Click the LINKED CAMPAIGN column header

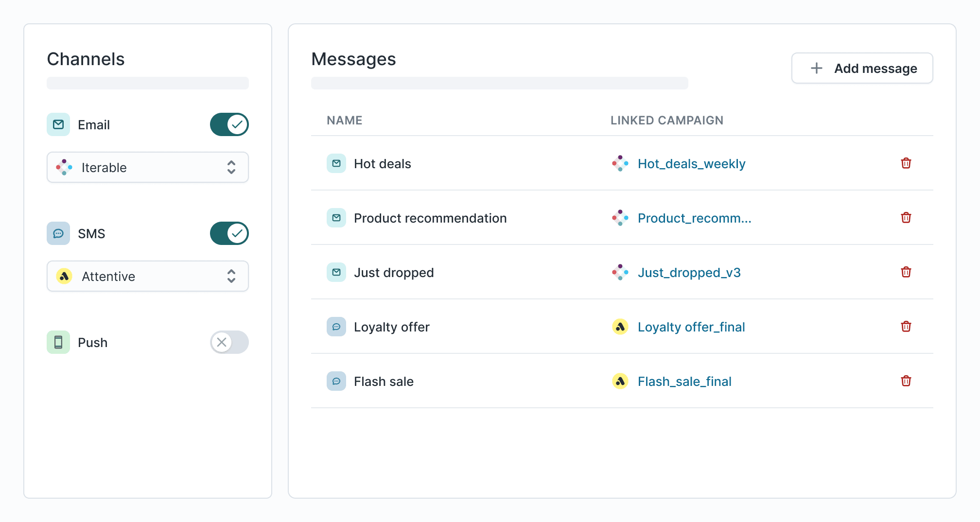pyautogui.click(x=667, y=120)
